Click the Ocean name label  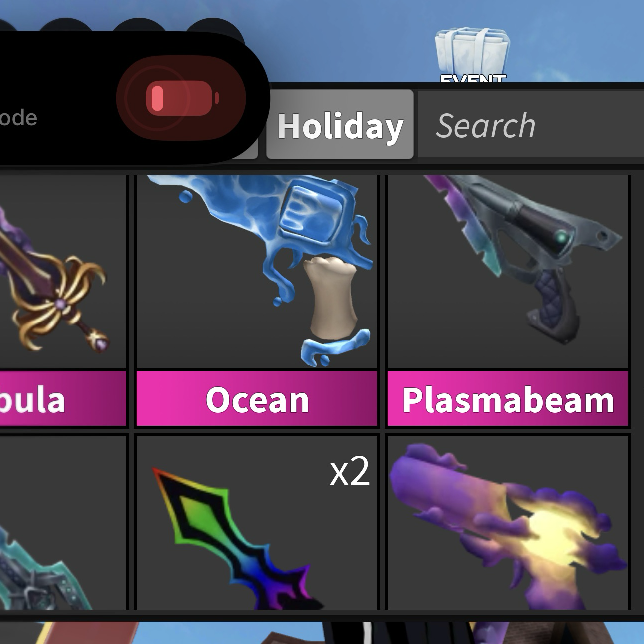tap(257, 399)
